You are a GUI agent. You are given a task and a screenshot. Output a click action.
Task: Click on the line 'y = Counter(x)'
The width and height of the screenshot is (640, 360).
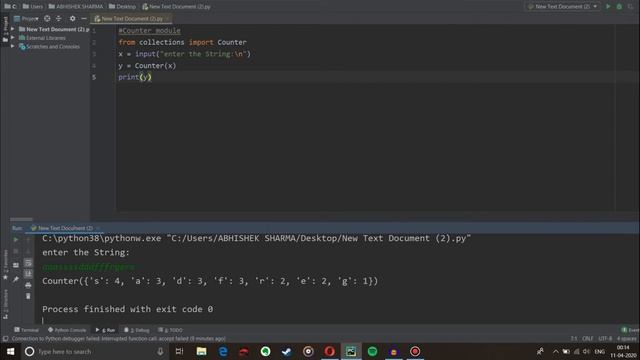(147, 65)
